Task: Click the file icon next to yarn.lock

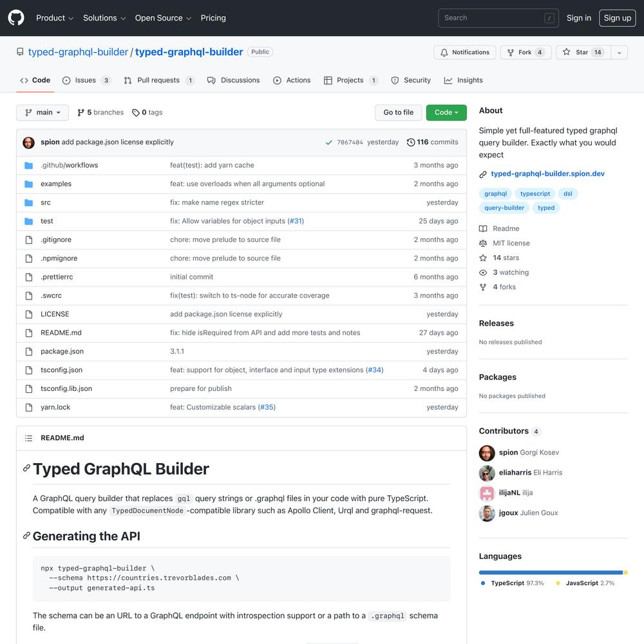Action: click(29, 408)
